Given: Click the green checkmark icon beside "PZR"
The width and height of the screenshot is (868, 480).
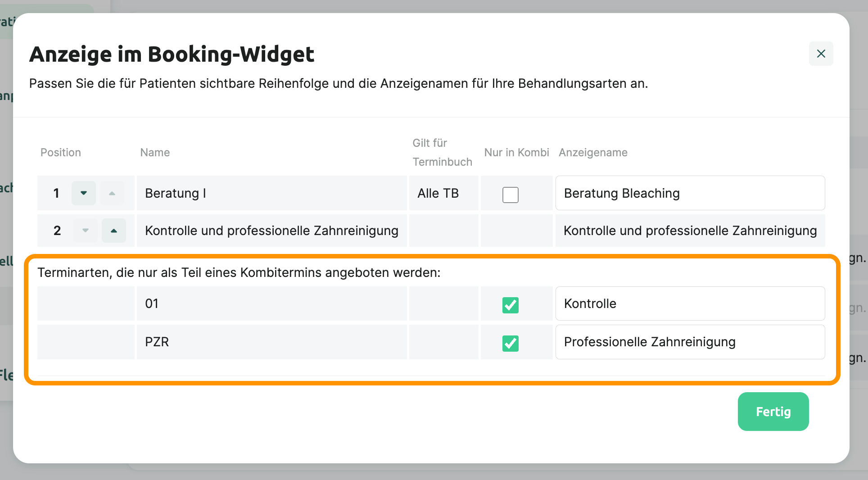Looking at the screenshot, I should [510, 344].
